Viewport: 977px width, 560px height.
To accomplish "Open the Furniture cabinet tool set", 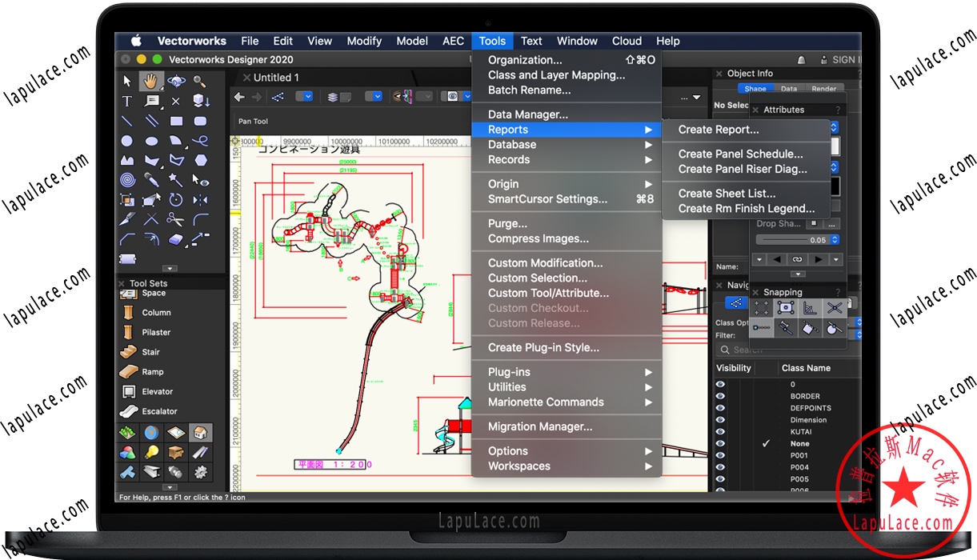I will (x=176, y=453).
